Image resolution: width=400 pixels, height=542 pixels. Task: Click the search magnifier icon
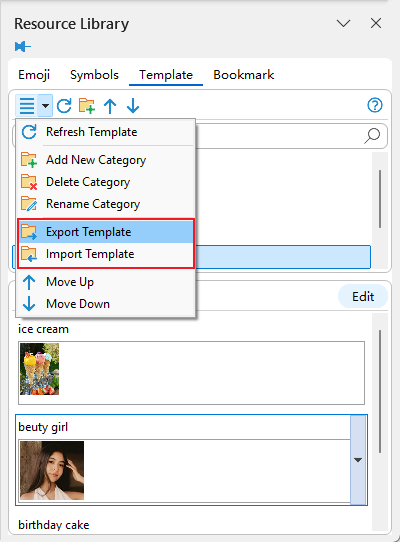point(372,136)
